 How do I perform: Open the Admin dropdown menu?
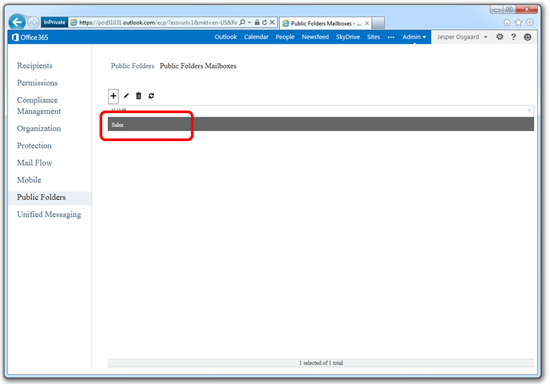click(x=414, y=37)
